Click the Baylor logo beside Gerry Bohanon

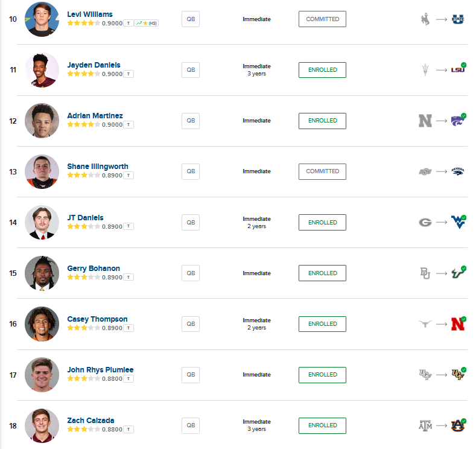[x=425, y=273]
